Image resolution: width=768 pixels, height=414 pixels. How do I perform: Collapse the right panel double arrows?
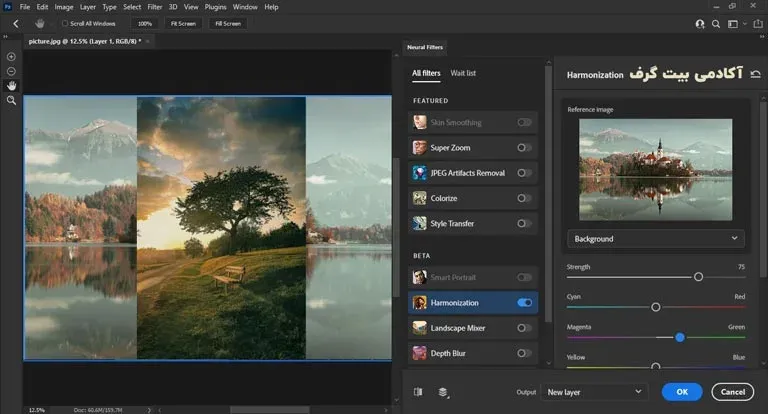(x=762, y=36)
